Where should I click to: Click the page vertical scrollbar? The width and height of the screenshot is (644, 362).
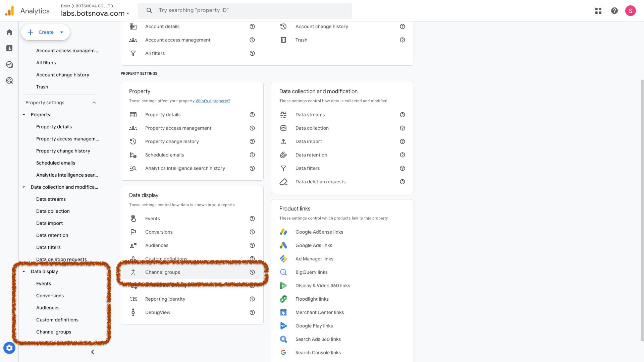coord(642,210)
